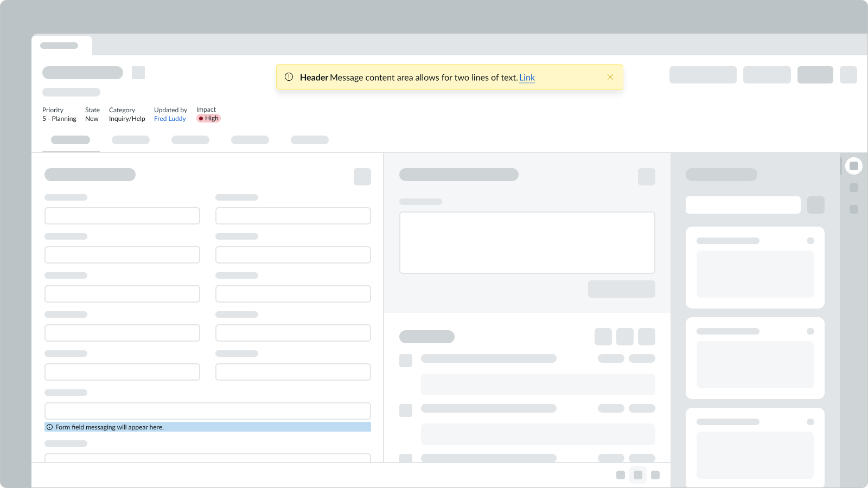Open Fred Luddy's profile link
This screenshot has width=868, height=488.
(170, 119)
